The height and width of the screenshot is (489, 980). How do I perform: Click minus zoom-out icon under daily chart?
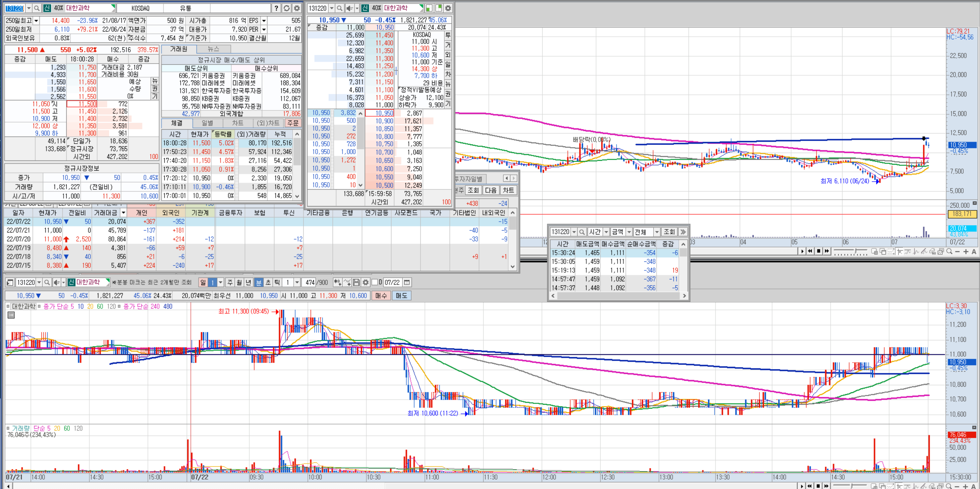click(957, 251)
